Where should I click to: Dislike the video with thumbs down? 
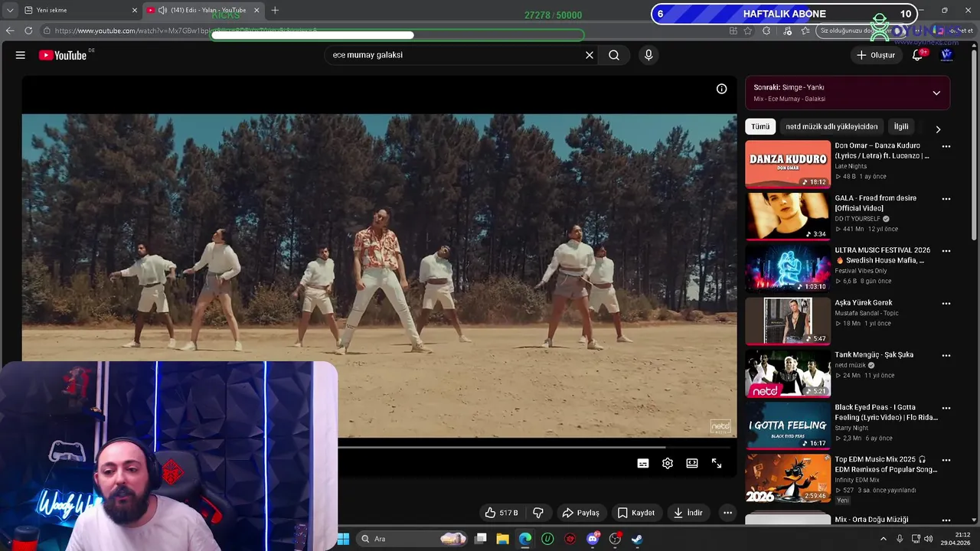click(x=538, y=513)
